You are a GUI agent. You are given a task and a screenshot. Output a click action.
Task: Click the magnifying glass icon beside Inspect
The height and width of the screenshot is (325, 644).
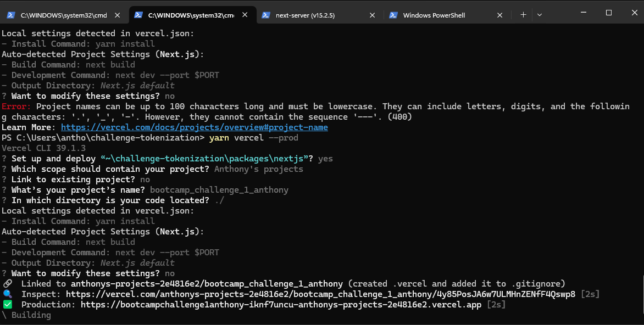click(x=7, y=294)
